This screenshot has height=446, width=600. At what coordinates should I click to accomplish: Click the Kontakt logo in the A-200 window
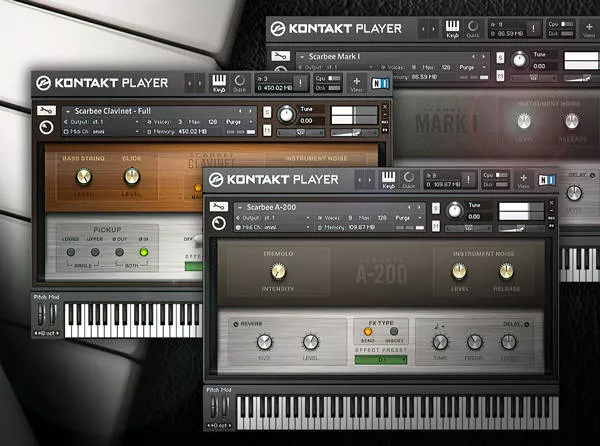point(216,179)
